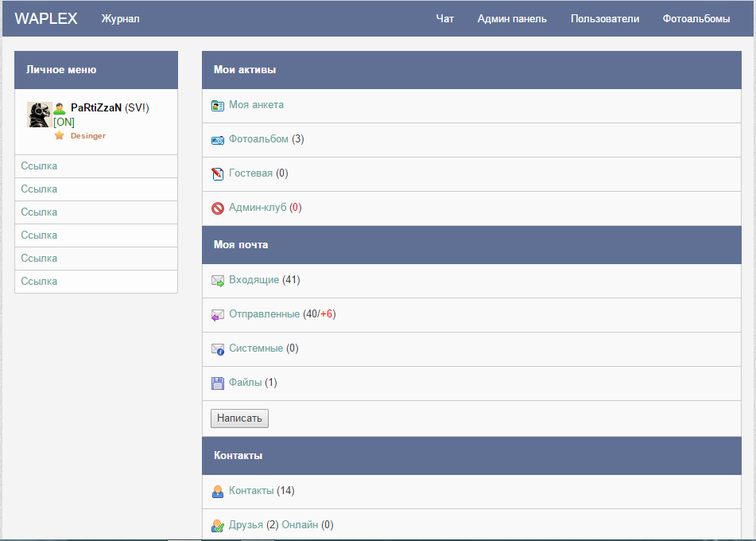Click the WAPLEX site logo
The image size is (756, 541).
click(x=46, y=19)
